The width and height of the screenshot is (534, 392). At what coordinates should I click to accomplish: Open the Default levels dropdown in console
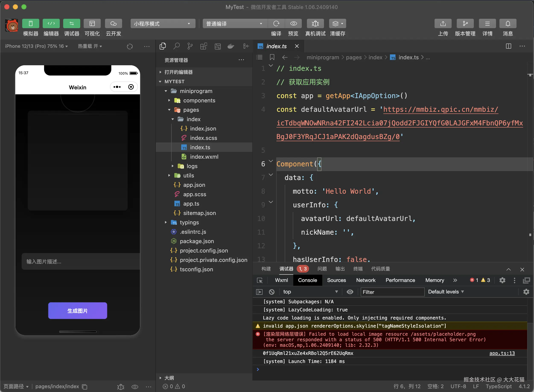click(446, 292)
